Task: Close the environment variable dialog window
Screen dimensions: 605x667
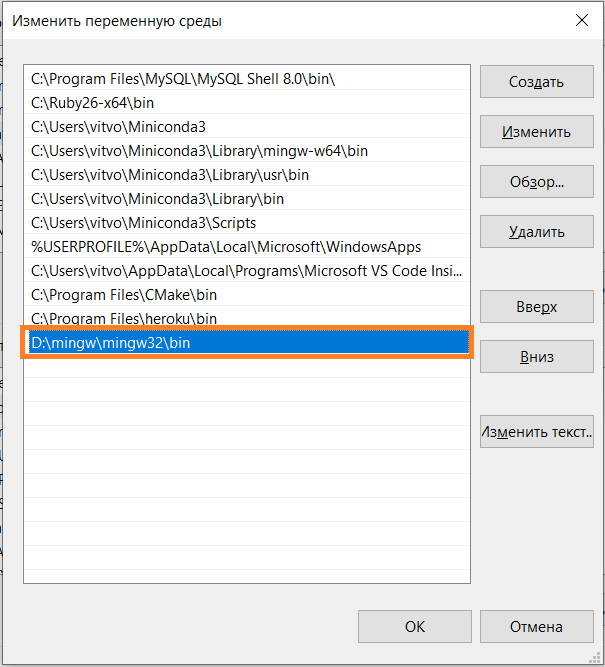Action: [581, 20]
